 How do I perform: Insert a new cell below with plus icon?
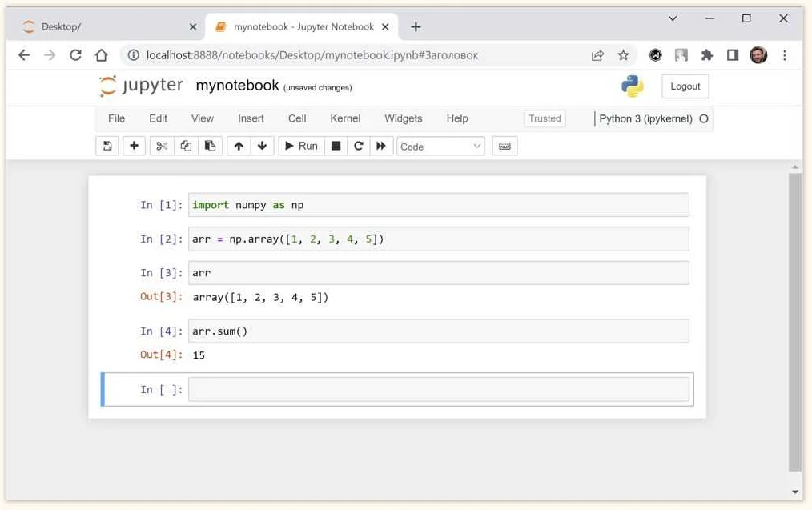tap(134, 146)
